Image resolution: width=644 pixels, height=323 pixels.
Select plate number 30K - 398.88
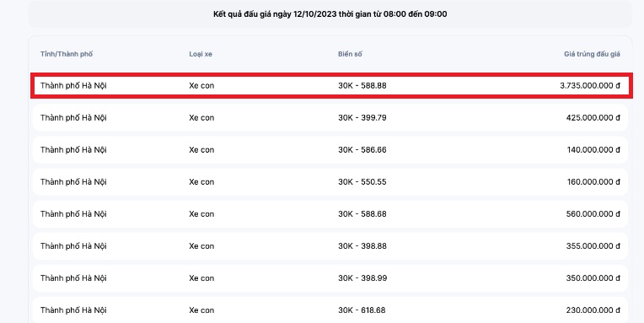[x=362, y=246]
